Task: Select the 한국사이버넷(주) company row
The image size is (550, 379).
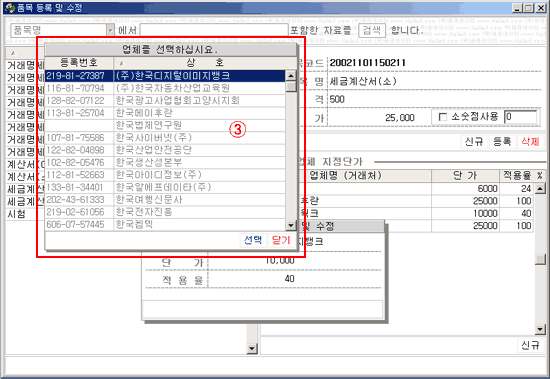Action: click(166, 138)
